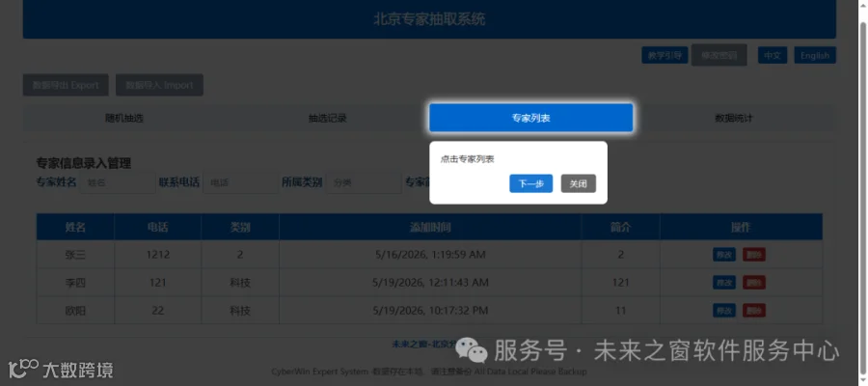Click the 数据导入 Import button
This screenshot has height=386, width=868.
point(159,85)
